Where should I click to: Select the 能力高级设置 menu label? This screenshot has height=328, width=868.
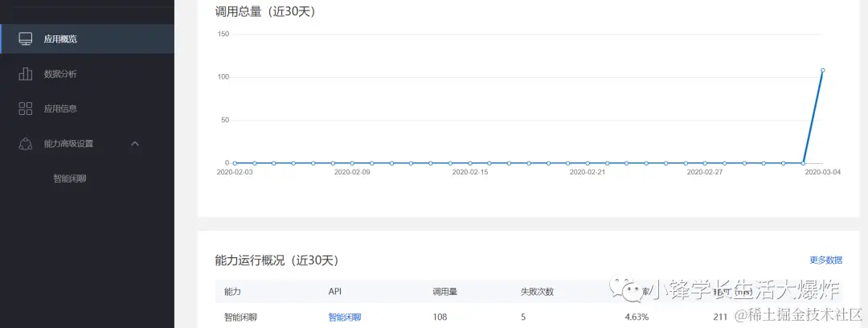click(x=68, y=143)
